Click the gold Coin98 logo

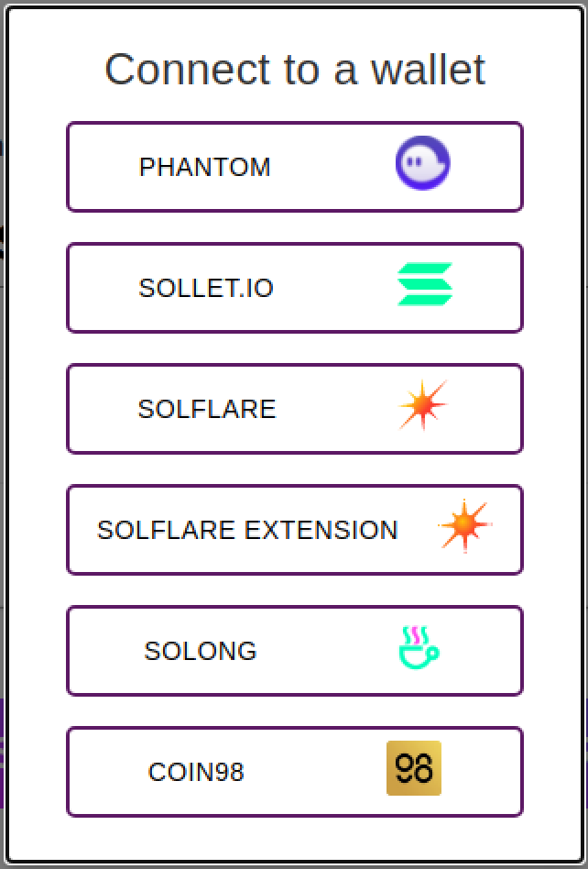pos(413,768)
